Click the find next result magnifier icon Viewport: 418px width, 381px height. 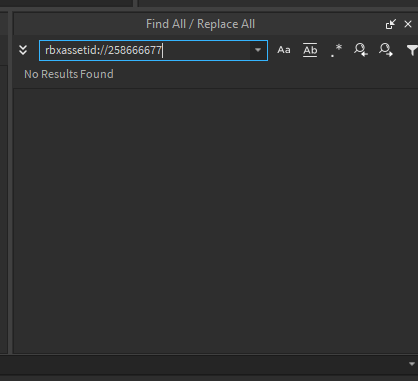pyautogui.click(x=386, y=50)
